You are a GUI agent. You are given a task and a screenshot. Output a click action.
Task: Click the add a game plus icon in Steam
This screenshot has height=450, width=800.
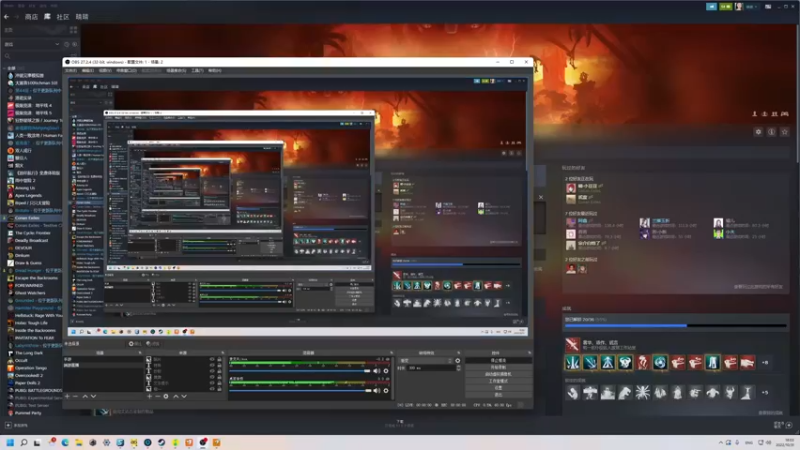[x=8, y=425]
